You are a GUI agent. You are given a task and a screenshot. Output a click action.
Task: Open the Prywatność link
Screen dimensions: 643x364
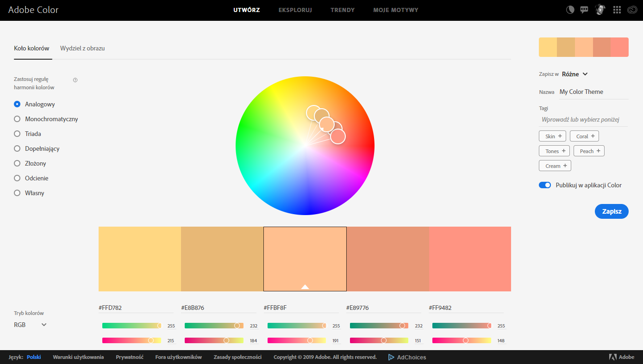point(130,357)
